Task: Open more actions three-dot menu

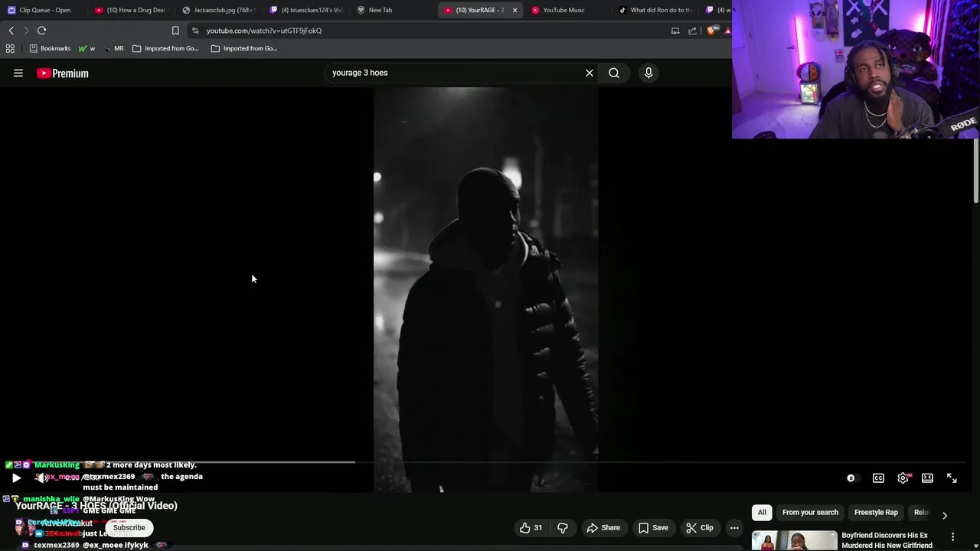Action: click(x=734, y=527)
